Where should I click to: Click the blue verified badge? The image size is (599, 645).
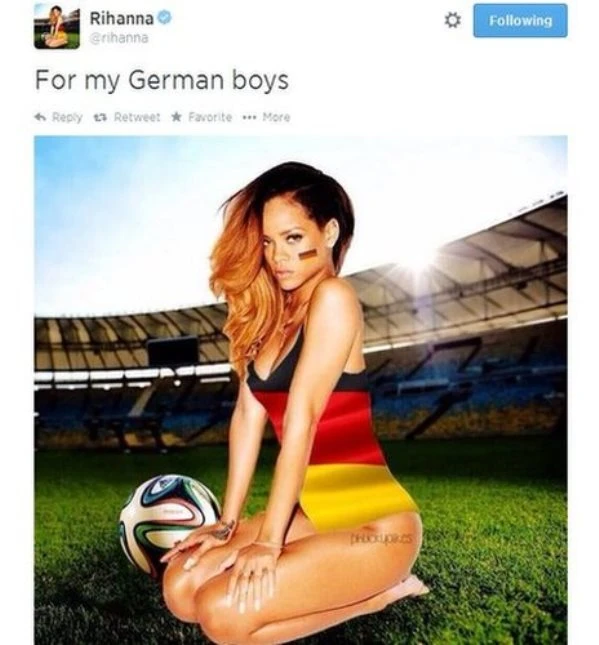point(165,18)
